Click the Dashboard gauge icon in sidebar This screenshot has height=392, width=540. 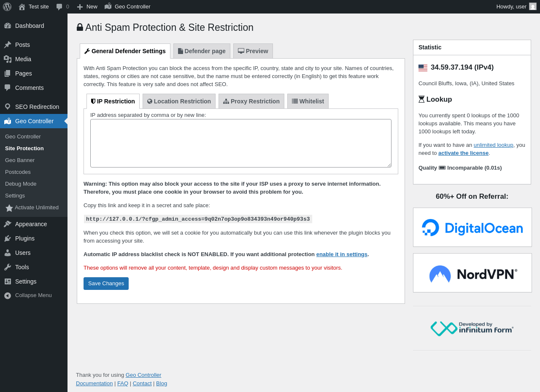tap(8, 26)
